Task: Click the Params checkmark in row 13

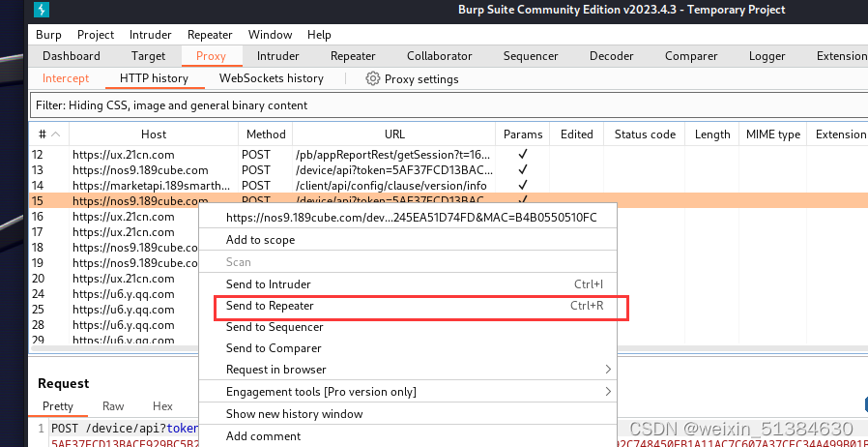Action: click(x=523, y=170)
